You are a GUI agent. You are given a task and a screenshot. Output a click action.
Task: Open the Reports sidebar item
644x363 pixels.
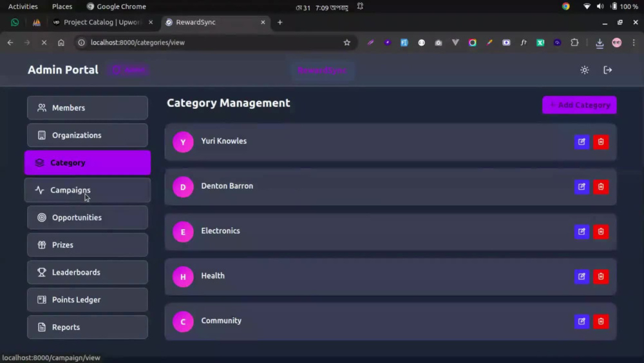point(88,328)
